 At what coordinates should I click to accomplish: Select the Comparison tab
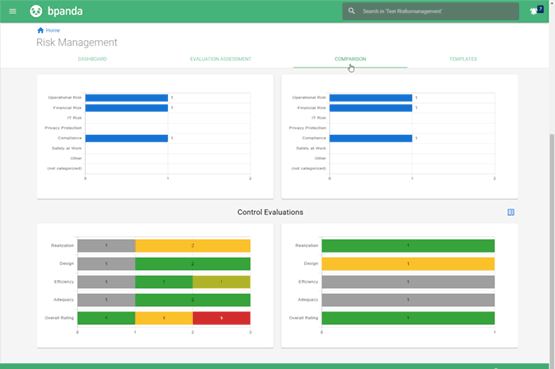point(350,59)
